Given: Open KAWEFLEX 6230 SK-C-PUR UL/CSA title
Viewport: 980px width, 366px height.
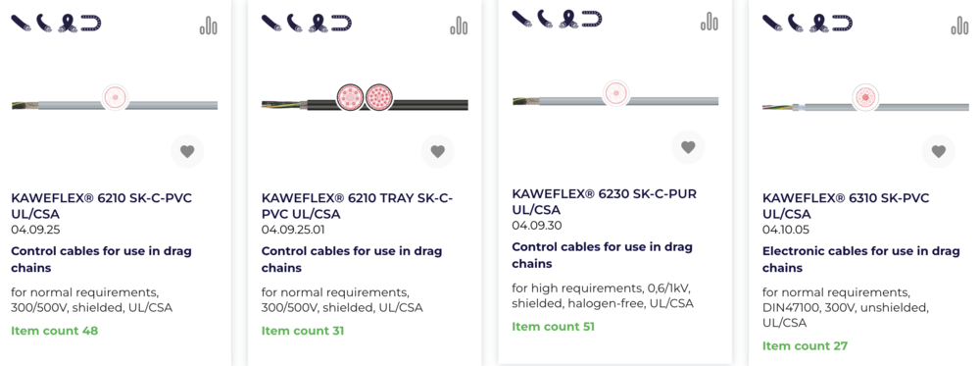Looking at the screenshot, I should (x=604, y=201).
